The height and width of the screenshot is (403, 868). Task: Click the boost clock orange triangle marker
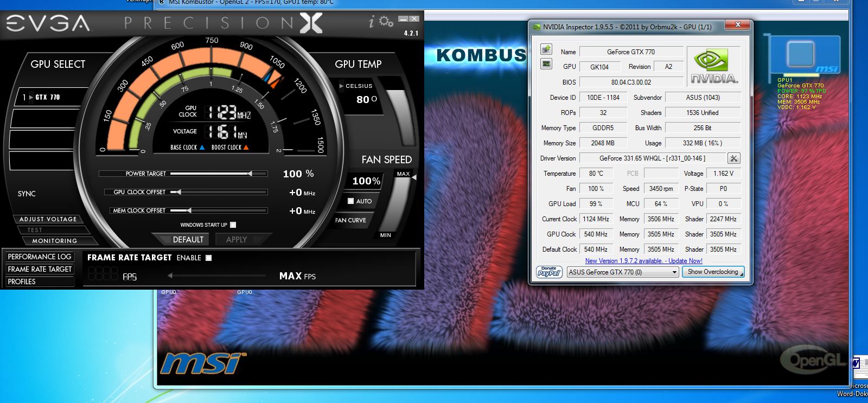[x=246, y=148]
